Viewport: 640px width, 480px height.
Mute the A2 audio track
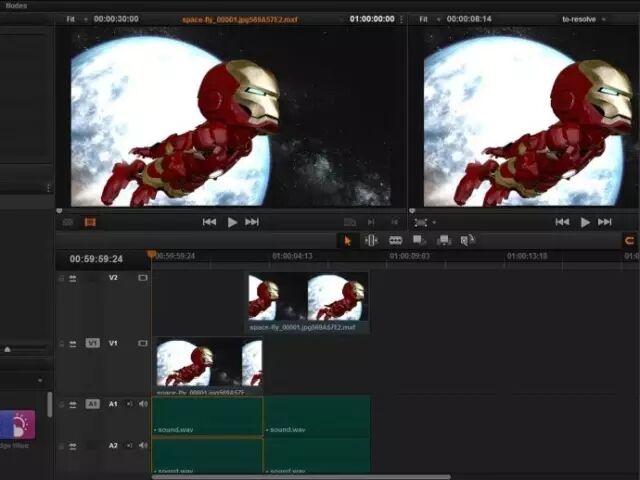(x=143, y=445)
